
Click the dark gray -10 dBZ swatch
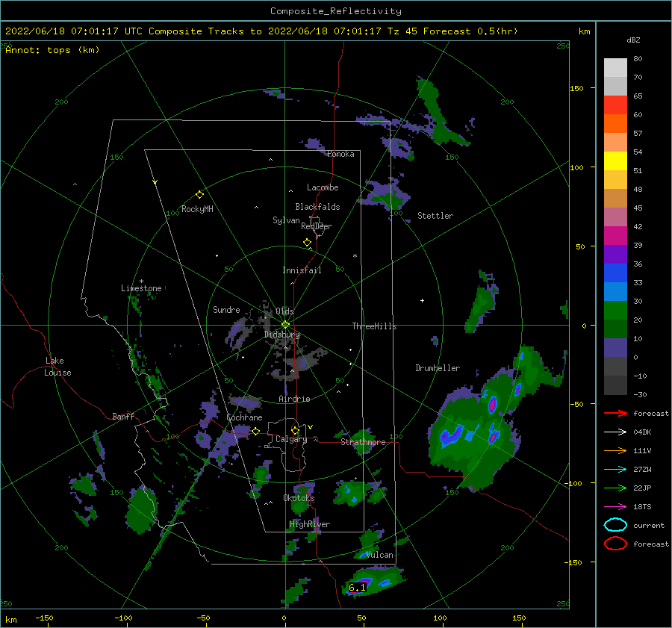click(x=615, y=385)
